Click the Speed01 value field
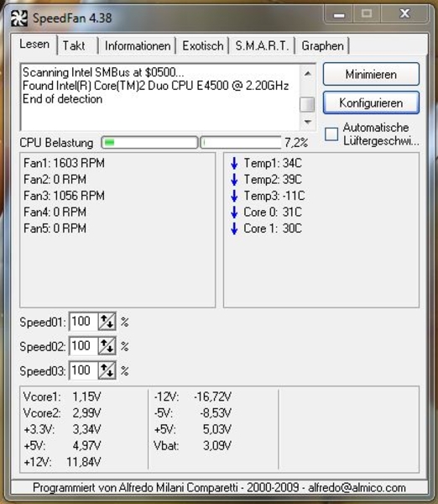 click(x=84, y=322)
